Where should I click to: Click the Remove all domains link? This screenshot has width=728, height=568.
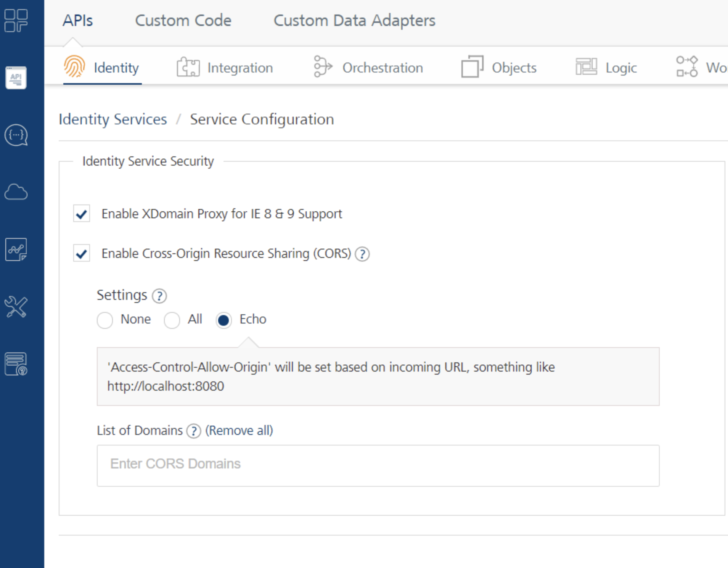239,431
